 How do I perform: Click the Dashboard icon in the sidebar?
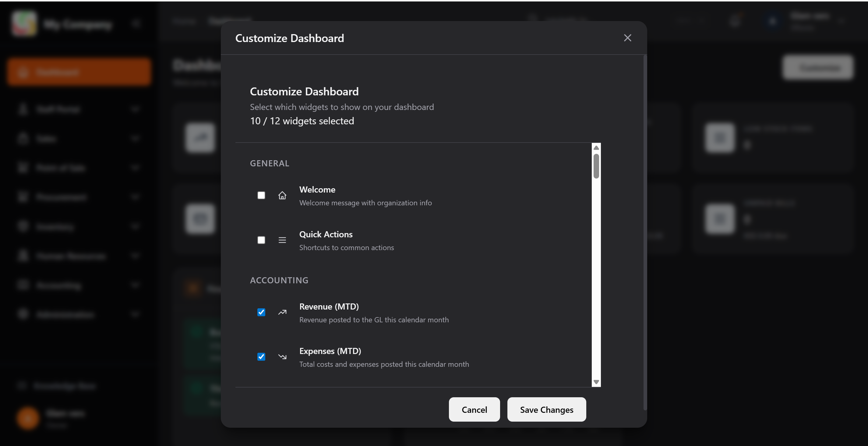(23, 72)
